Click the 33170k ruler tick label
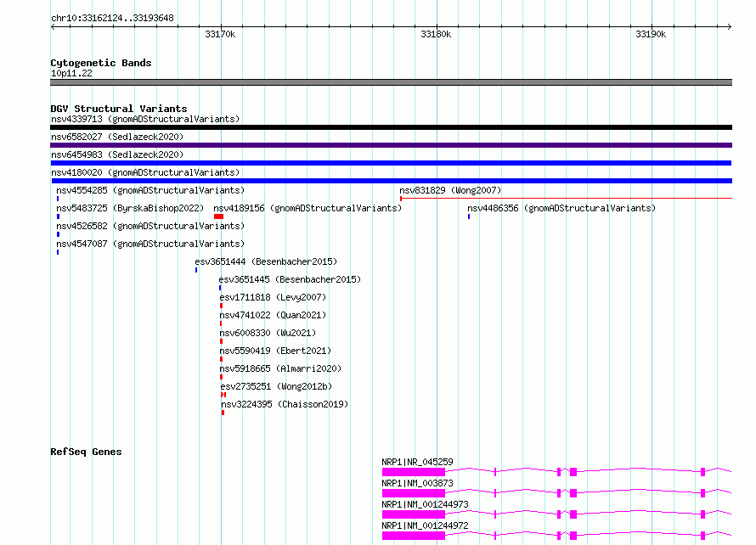This screenshot has height=545, width=756. pos(220,34)
